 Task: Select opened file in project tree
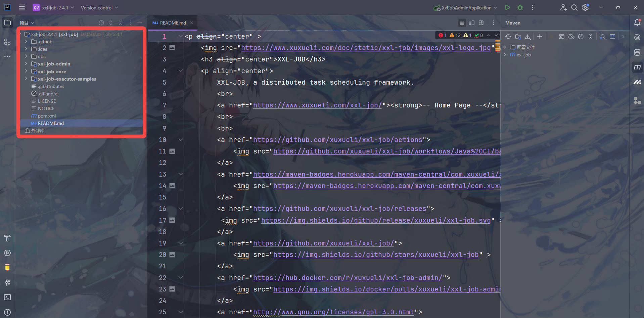pyautogui.click(x=101, y=23)
